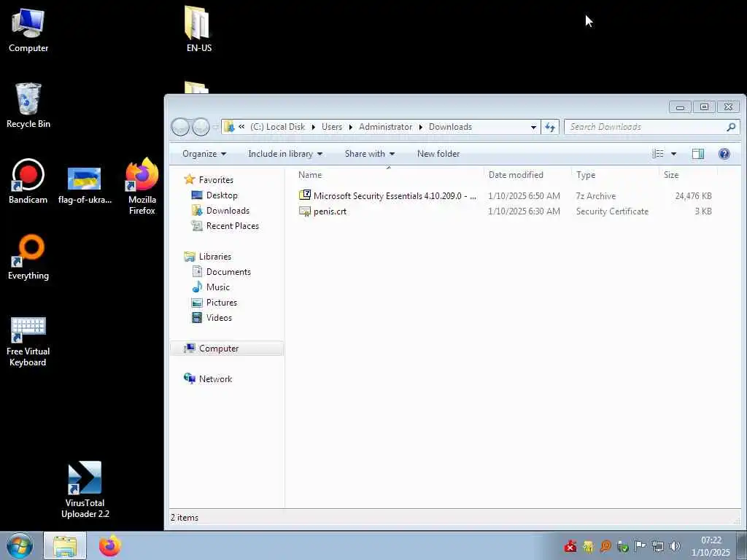Select the penis.crt certificate file
Image resolution: width=747 pixels, height=560 pixels.
click(x=505, y=211)
